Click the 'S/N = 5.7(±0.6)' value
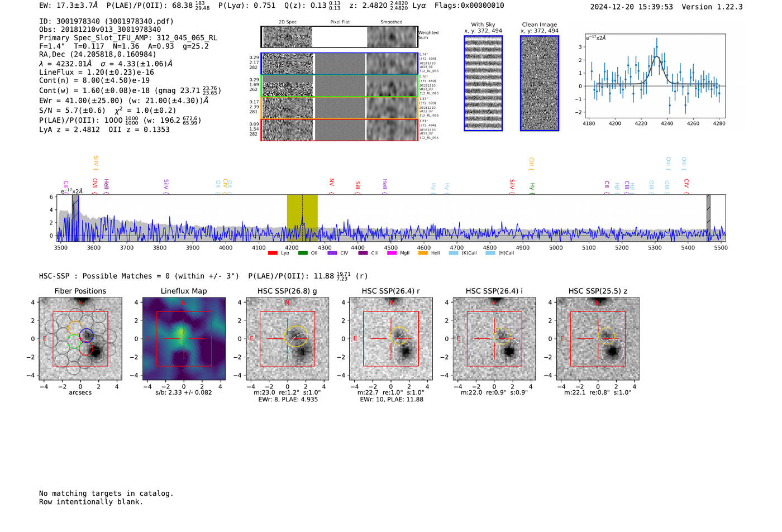 point(72,111)
